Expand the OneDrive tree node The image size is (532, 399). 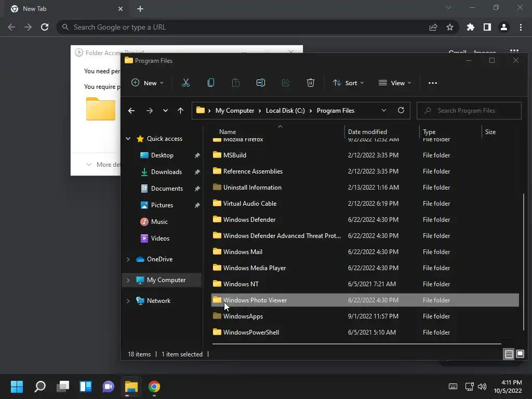128,259
